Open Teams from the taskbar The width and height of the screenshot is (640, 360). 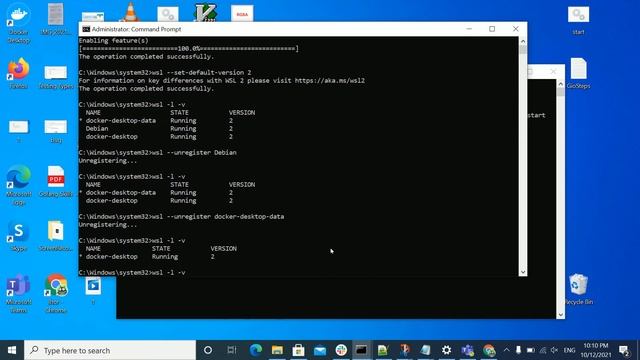click(x=468, y=350)
